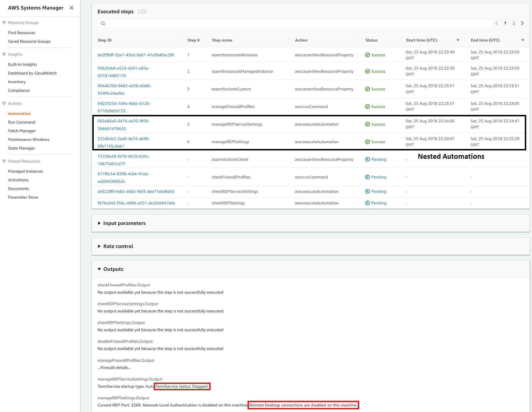
Task: Select page 2 of executed steps
Action: [514, 23]
